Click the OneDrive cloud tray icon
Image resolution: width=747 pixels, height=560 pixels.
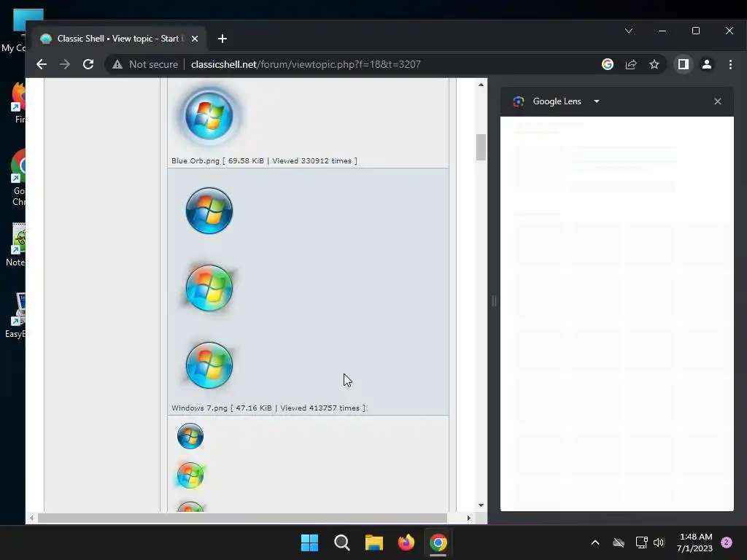tap(619, 542)
